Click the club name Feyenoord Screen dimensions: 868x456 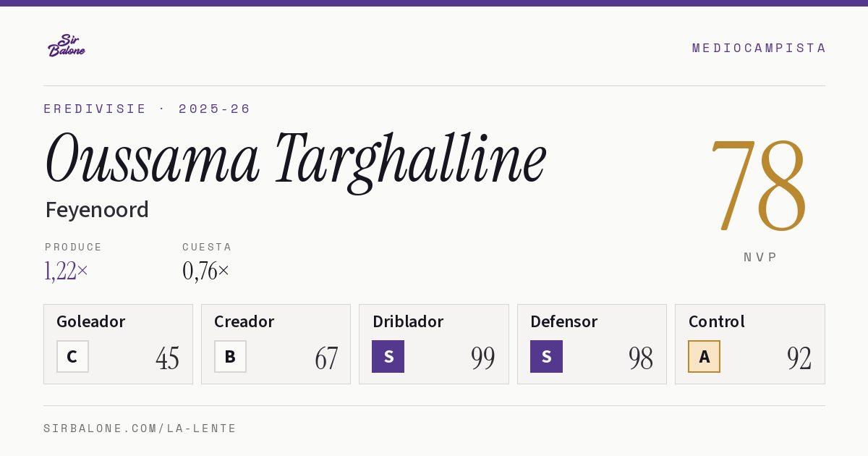[97, 210]
